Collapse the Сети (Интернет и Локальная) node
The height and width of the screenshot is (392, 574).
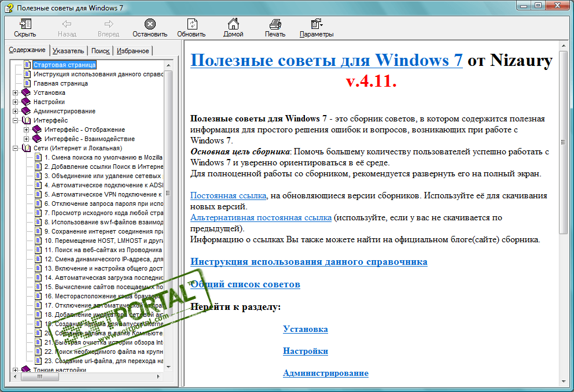pos(16,148)
